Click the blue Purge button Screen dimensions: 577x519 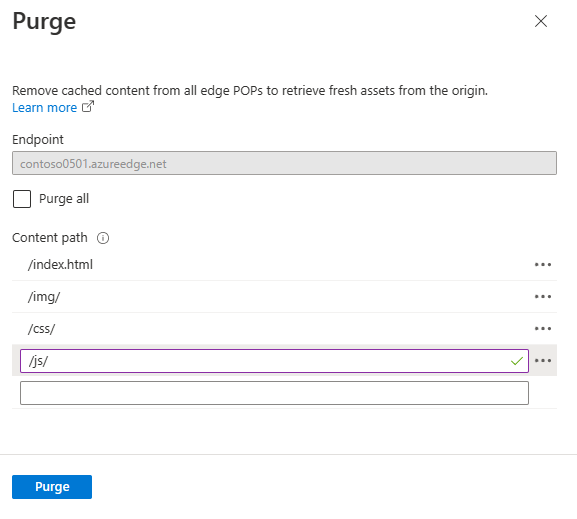(x=52, y=487)
